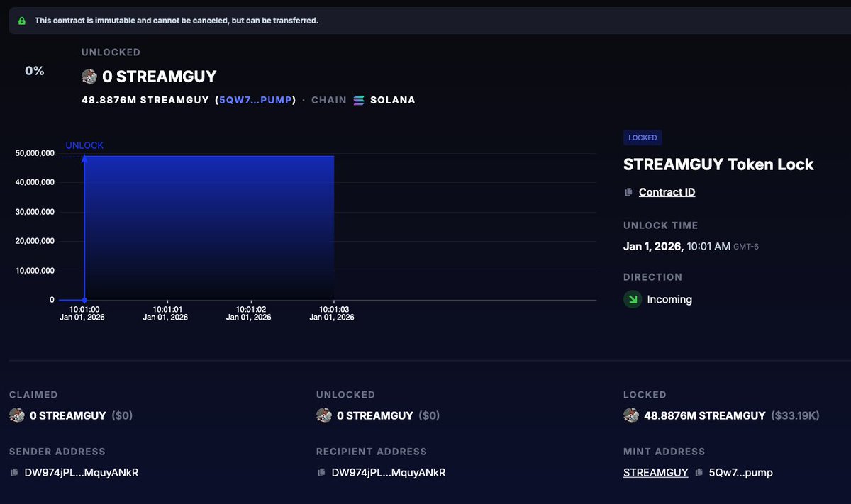Click the 10:01:03 x-axis time label

click(x=333, y=309)
